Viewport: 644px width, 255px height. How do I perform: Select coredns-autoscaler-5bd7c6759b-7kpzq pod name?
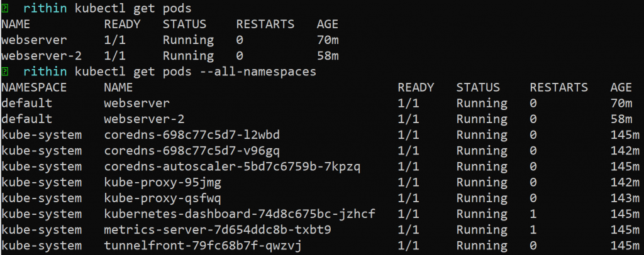click(x=231, y=166)
